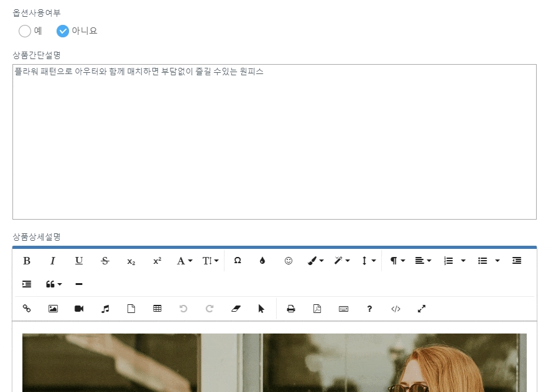
Task: Expand the font size dropdown
Action: pos(211,261)
